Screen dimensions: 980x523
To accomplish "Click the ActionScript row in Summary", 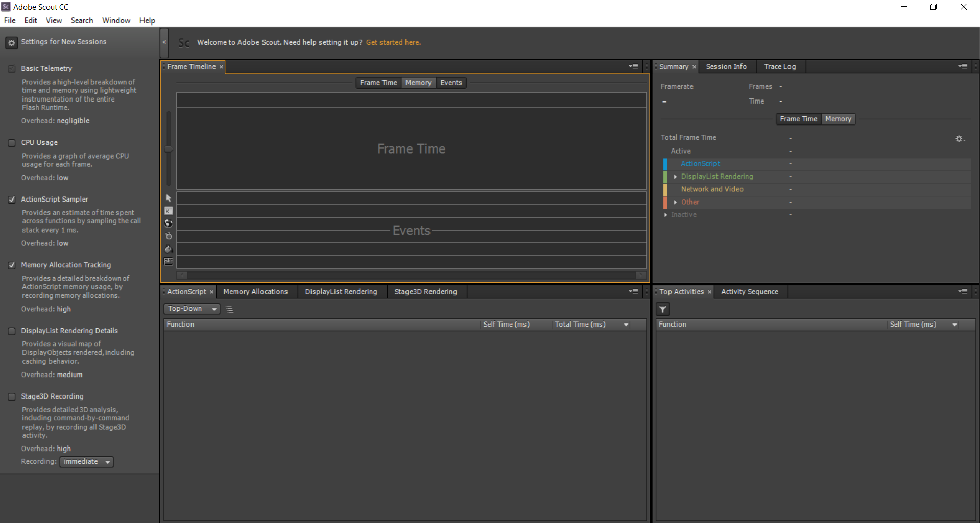I will pos(817,164).
